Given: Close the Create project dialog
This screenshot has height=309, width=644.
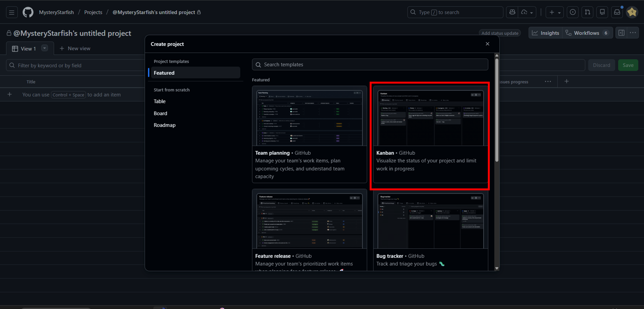Looking at the screenshot, I should pos(487,44).
